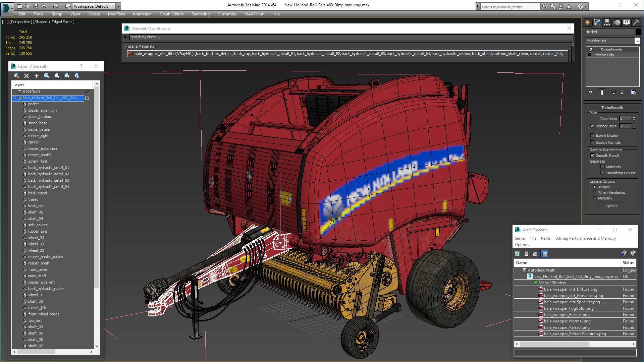Click Make Unique icon in modifier stack
This screenshot has width=644, height=362.
click(x=613, y=93)
